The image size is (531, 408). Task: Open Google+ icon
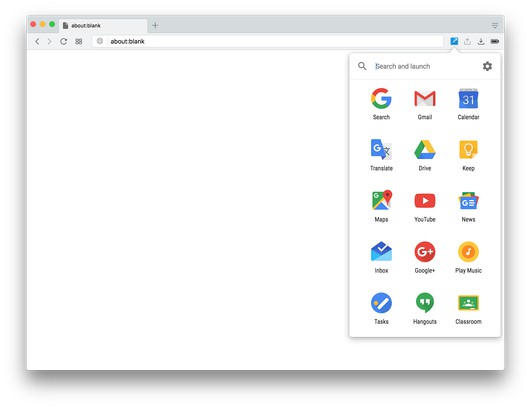(425, 252)
